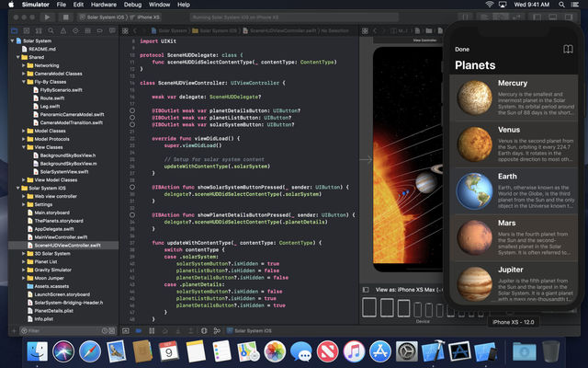Toggle the showPlanetDetailsButtonPressed IBAction connection circle
The width and height of the screenshot is (588, 368).
click(x=132, y=215)
